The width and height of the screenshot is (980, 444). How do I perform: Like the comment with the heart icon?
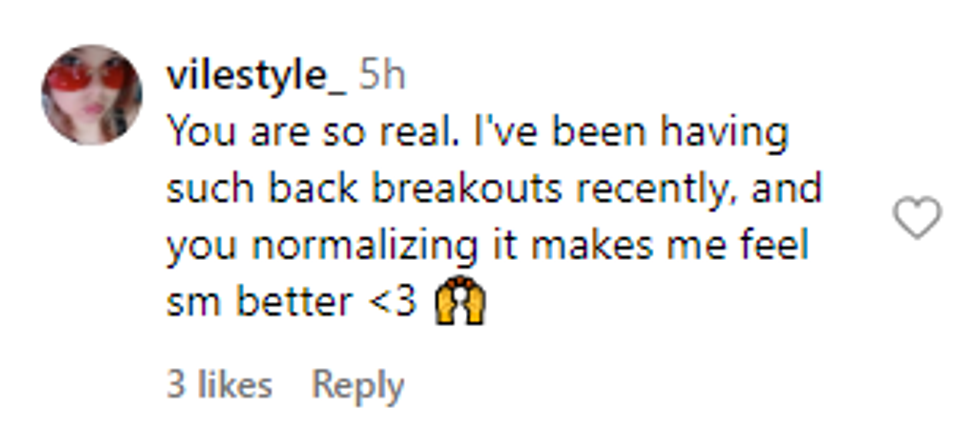tap(916, 218)
